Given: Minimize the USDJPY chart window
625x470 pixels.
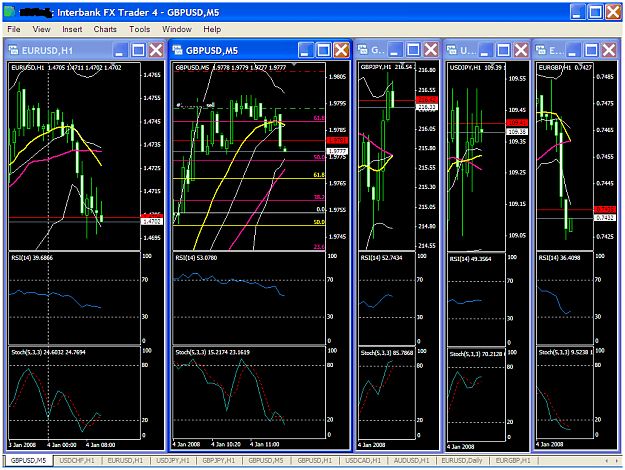Looking at the screenshot, I should (485, 50).
